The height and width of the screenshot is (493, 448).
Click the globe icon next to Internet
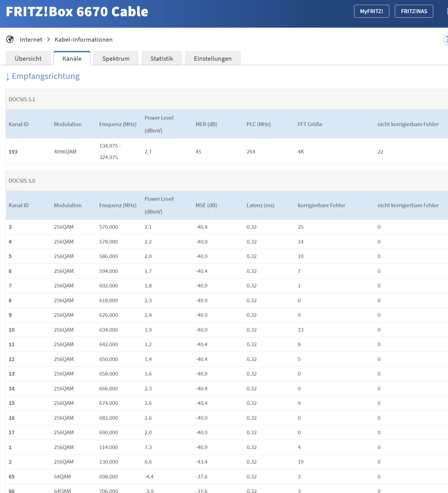click(10, 39)
